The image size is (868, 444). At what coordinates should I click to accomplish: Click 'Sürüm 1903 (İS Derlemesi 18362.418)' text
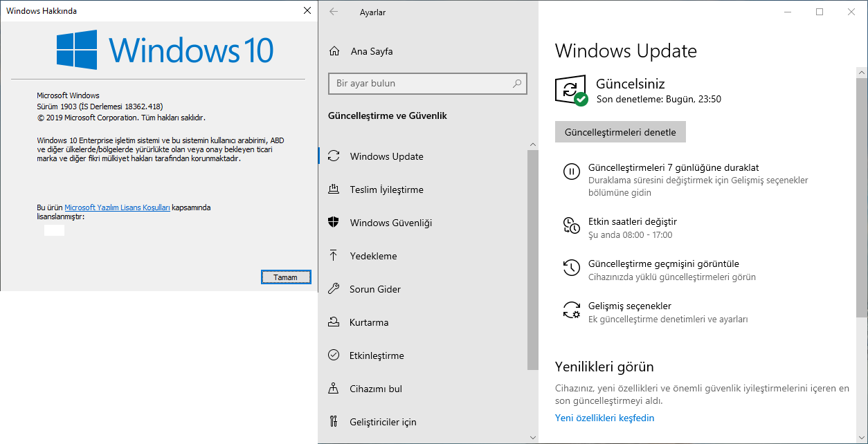coord(100,107)
